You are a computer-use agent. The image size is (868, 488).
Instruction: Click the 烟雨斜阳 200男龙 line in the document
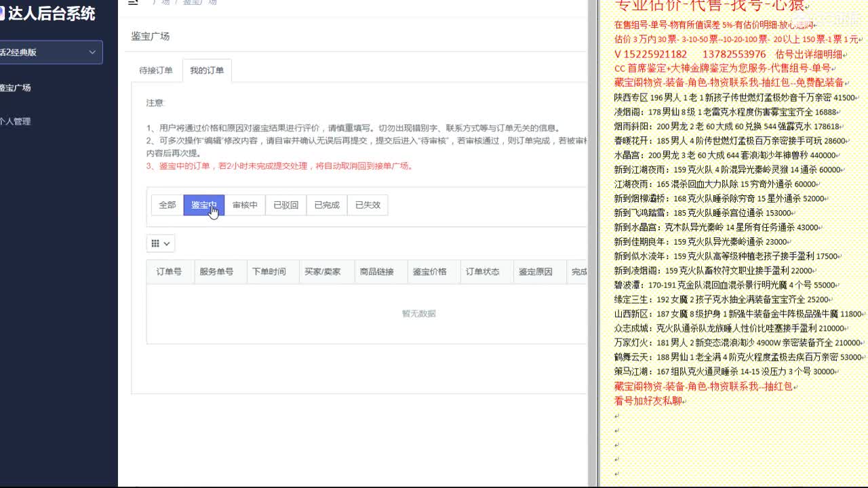pyautogui.click(x=728, y=126)
